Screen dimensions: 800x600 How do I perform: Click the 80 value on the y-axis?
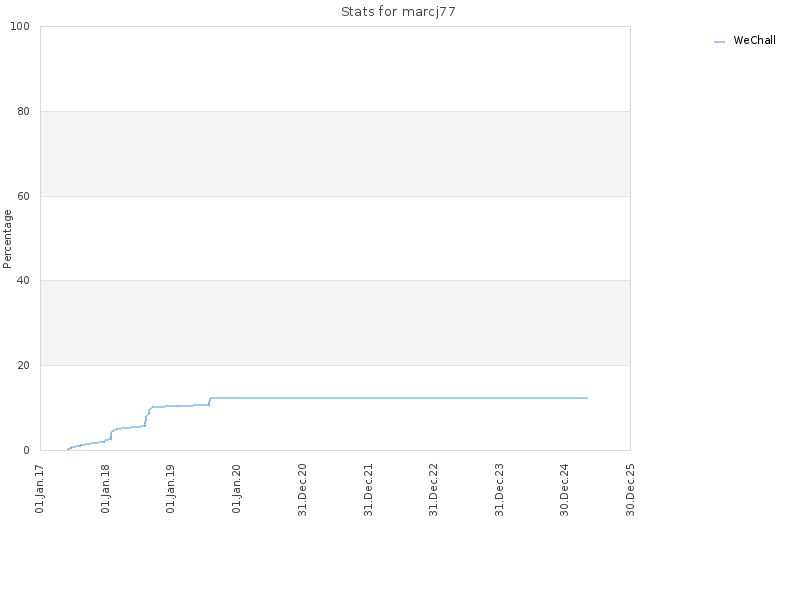(x=23, y=111)
